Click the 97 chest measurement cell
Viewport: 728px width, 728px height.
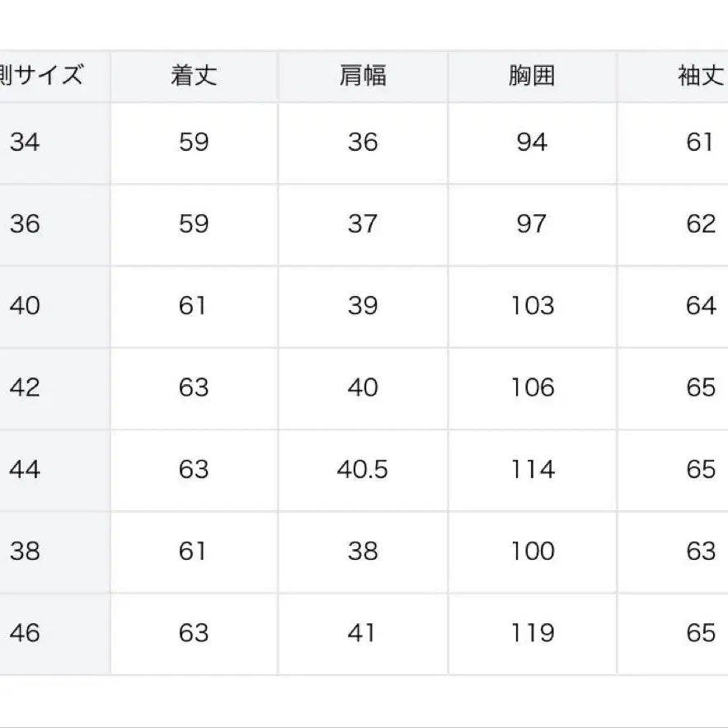(532, 224)
